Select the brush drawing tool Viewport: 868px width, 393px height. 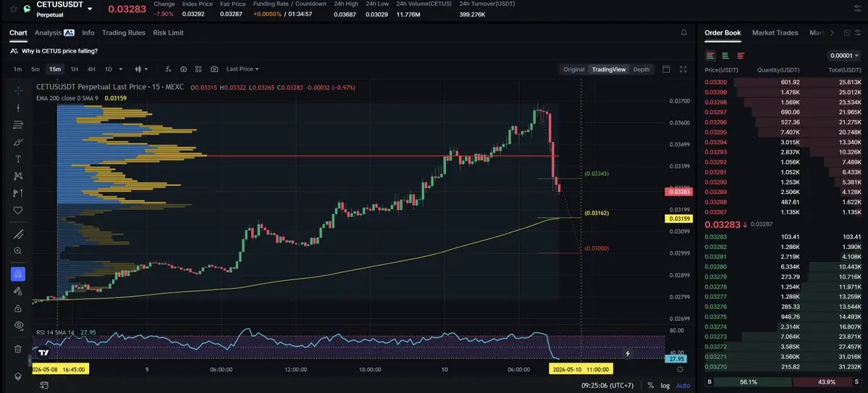coord(17,143)
